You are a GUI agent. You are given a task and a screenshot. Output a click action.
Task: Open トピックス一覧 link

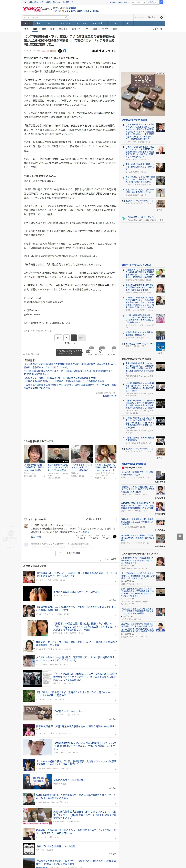[x=155, y=29]
